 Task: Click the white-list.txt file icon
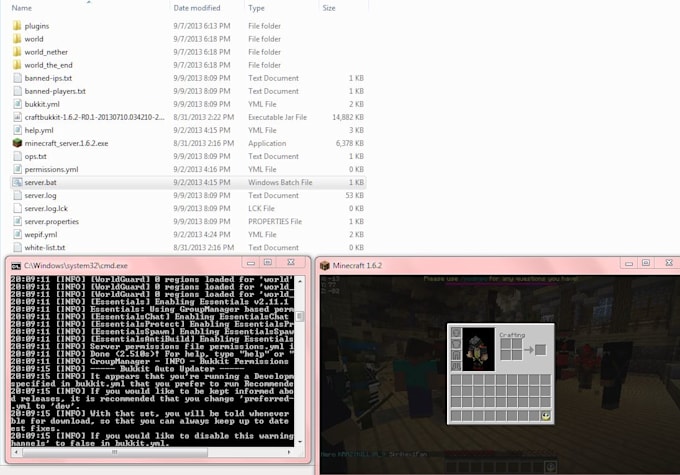pyautogui.click(x=17, y=247)
